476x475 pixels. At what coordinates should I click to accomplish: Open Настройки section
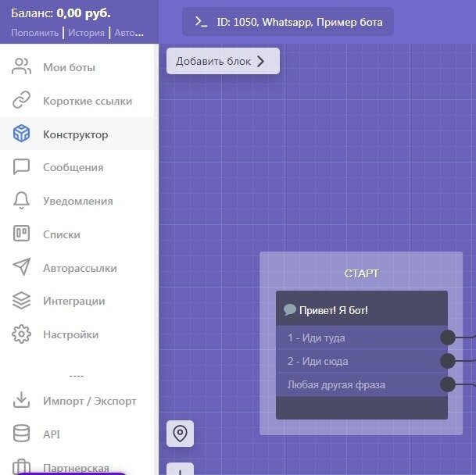[x=77, y=334]
